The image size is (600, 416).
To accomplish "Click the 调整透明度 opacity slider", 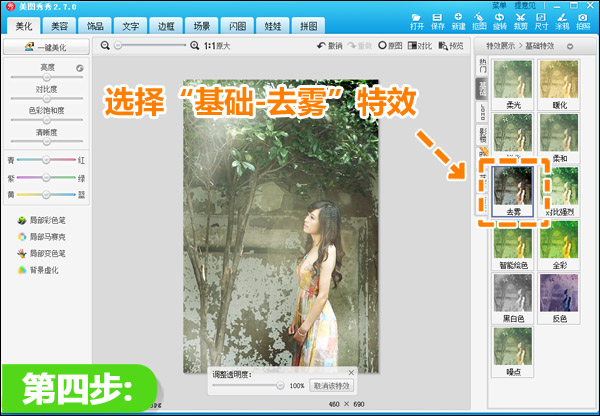I will 250,385.
